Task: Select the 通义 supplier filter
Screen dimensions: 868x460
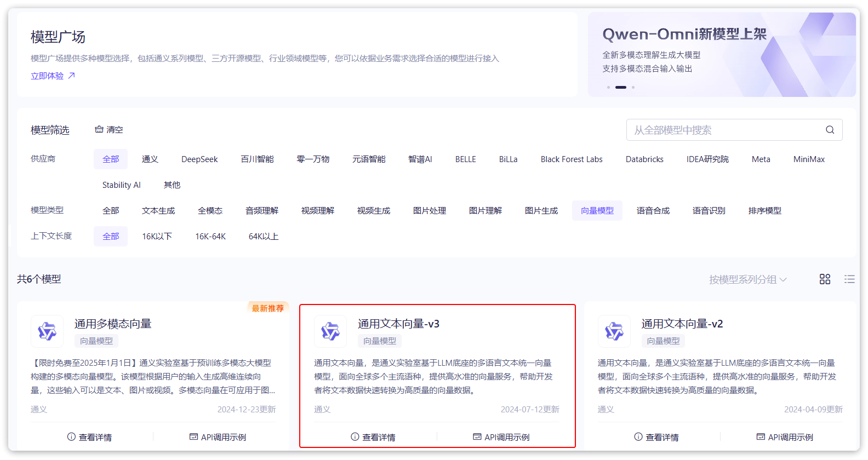Action: pyautogui.click(x=150, y=159)
